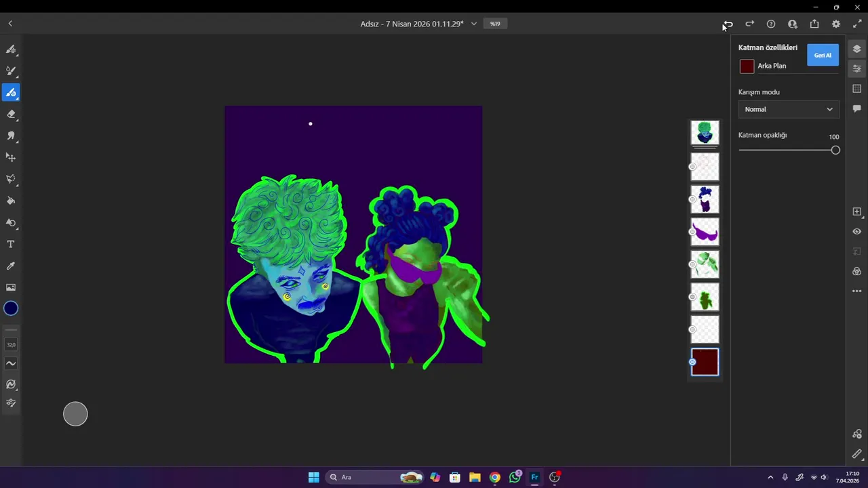868x488 pixels.
Task: Select the Lasso selection tool
Action: pyautogui.click(x=11, y=179)
